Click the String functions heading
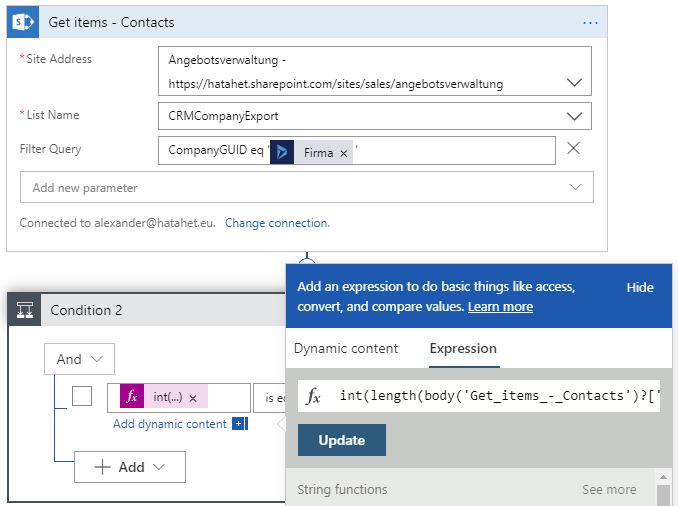 click(x=342, y=490)
